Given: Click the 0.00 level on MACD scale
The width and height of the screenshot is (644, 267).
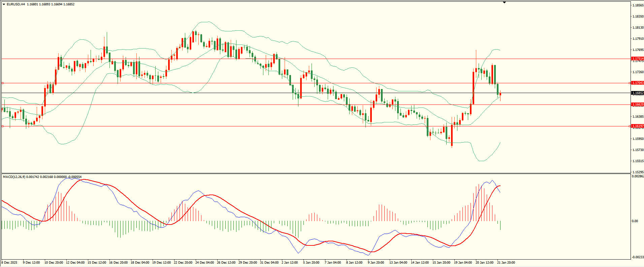Looking at the screenshot, I should [635, 221].
